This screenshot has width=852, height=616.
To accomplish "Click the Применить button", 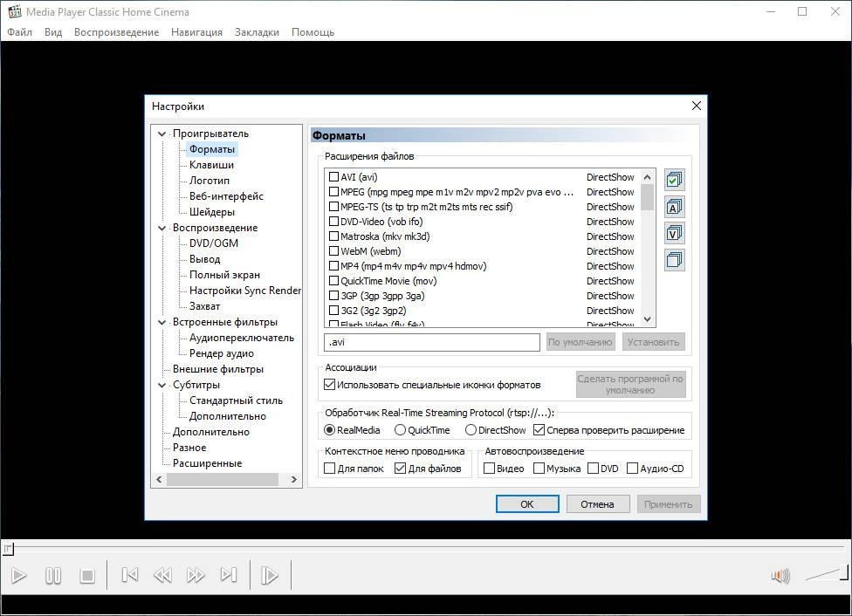I will (669, 504).
